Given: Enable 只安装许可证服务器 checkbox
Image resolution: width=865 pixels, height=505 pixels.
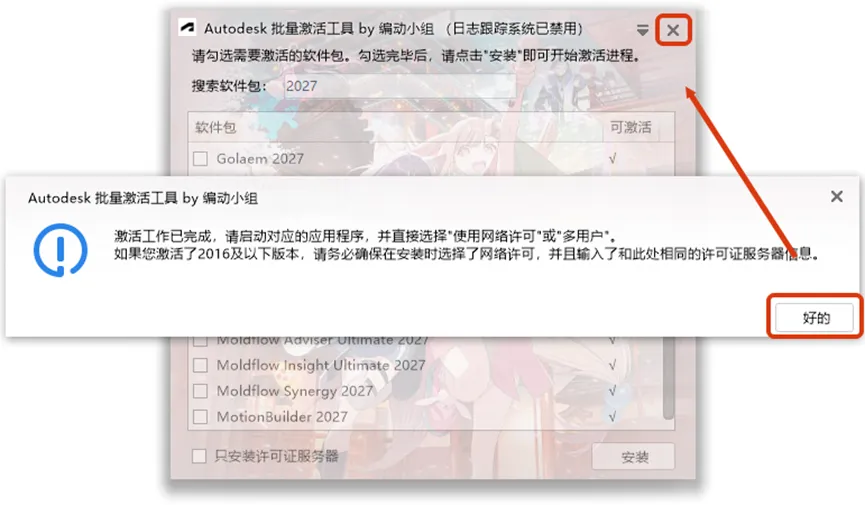Looking at the screenshot, I should click(199, 456).
